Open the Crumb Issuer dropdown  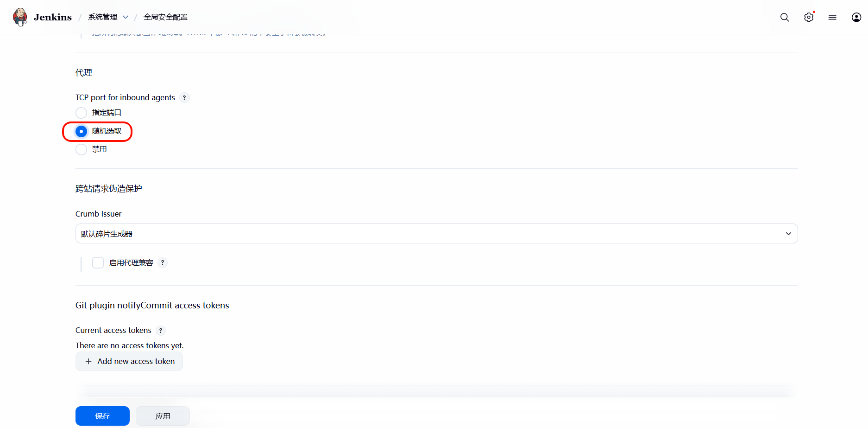(436, 233)
